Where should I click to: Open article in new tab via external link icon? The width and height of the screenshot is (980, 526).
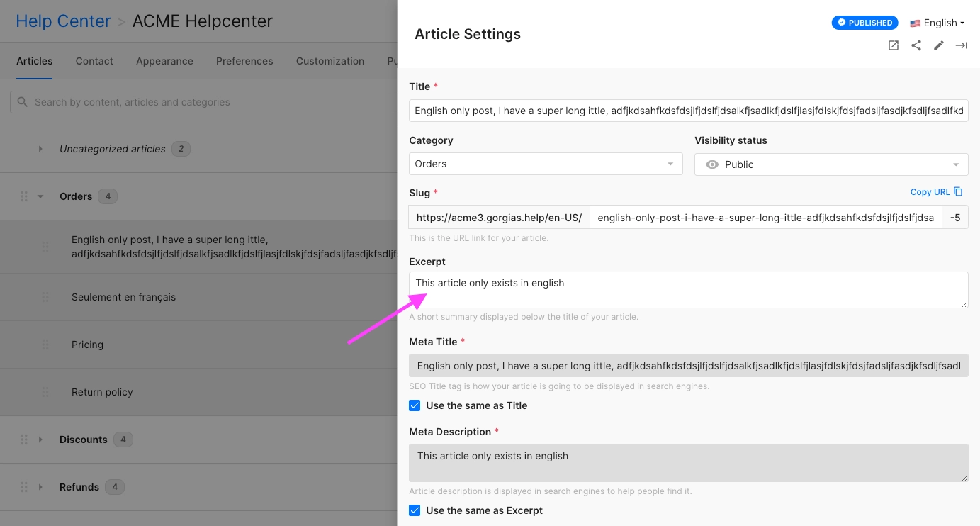(893, 45)
